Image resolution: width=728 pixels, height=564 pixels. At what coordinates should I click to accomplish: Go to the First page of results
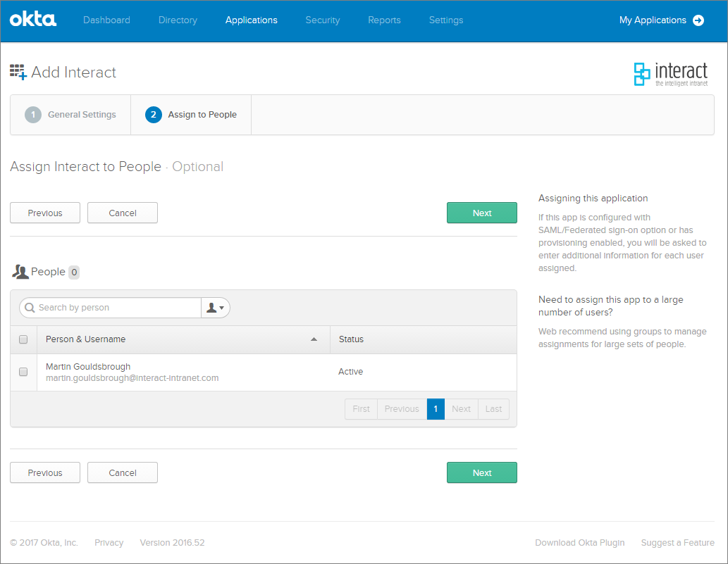pyautogui.click(x=362, y=409)
